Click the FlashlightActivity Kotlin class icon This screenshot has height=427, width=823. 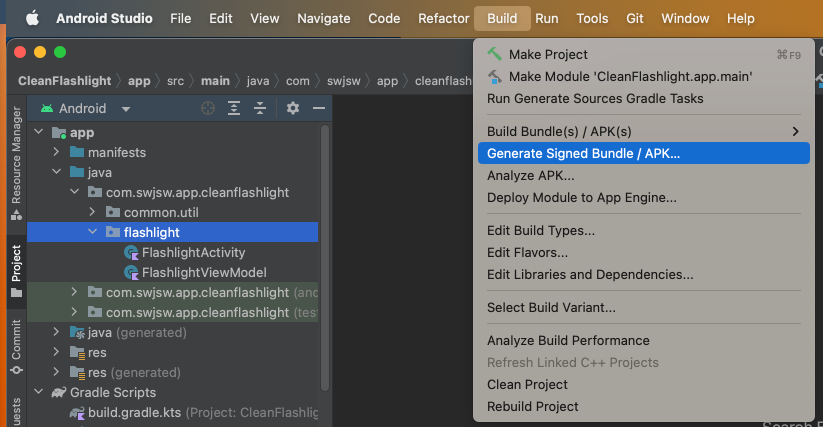pyautogui.click(x=131, y=253)
